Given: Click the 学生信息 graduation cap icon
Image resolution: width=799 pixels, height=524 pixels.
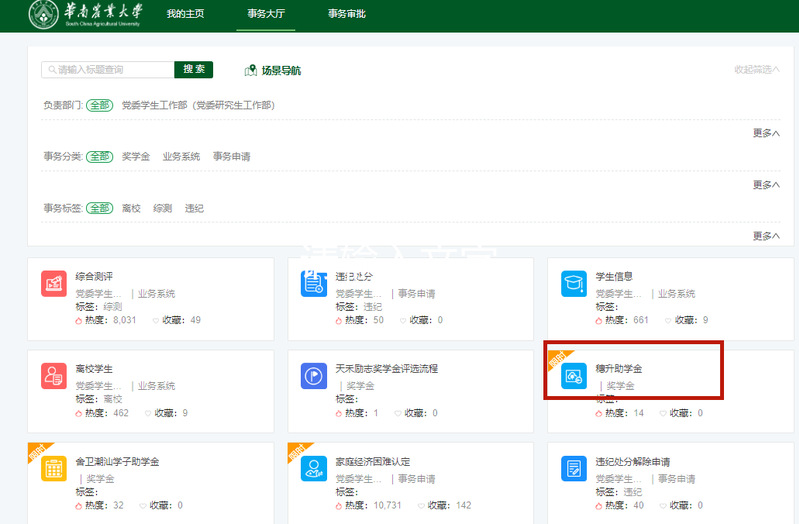Looking at the screenshot, I should pyautogui.click(x=574, y=284).
